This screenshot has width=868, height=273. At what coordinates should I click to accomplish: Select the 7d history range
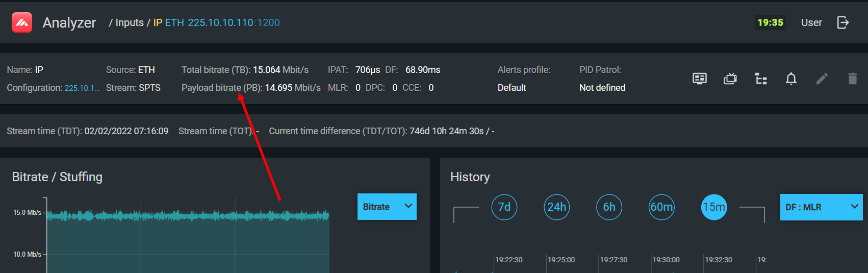tap(504, 207)
